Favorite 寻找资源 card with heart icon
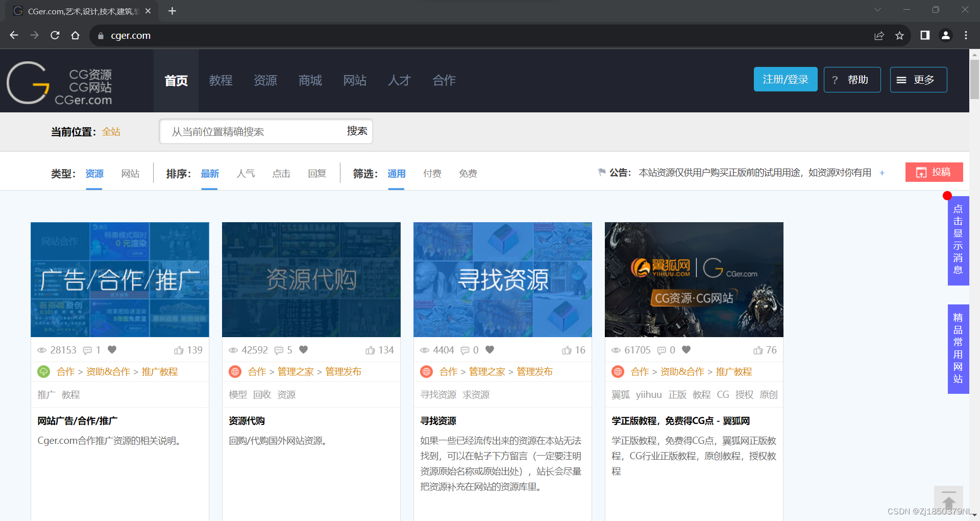Image resolution: width=980 pixels, height=521 pixels. [x=490, y=350]
